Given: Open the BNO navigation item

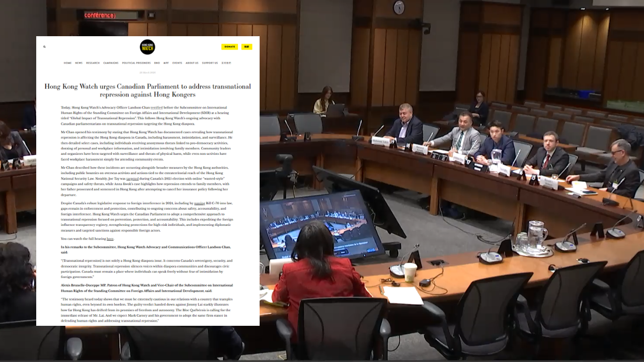Looking at the screenshot, I should click(x=157, y=63).
